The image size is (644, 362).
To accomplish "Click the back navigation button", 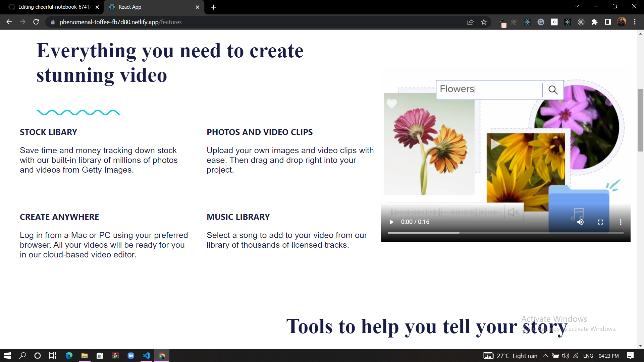I will click(x=9, y=22).
